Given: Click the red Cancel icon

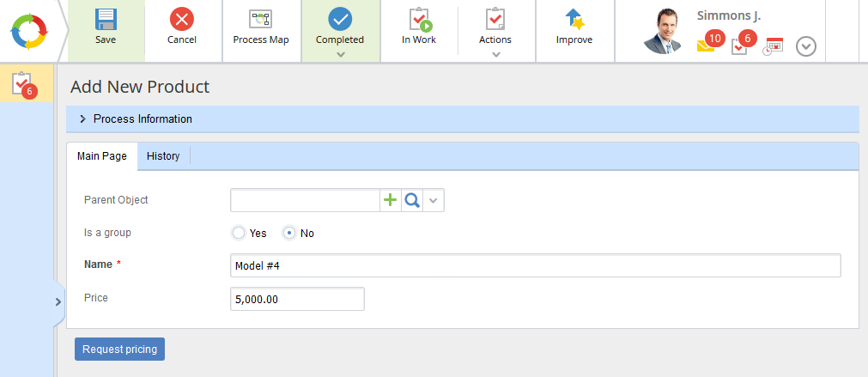Looking at the screenshot, I should tap(181, 21).
